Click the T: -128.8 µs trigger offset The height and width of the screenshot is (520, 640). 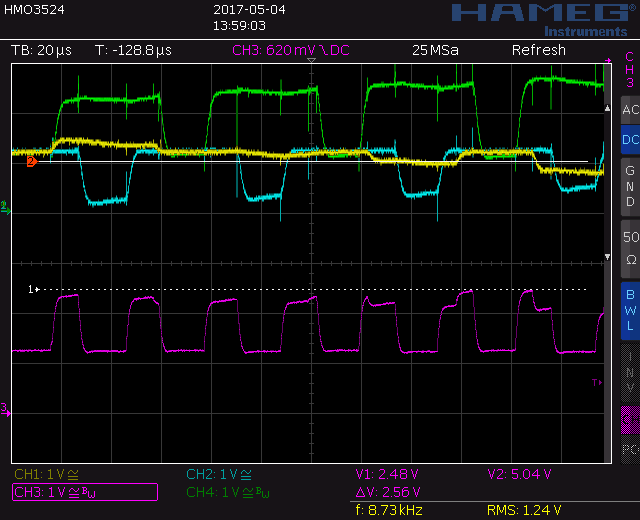click(133, 51)
